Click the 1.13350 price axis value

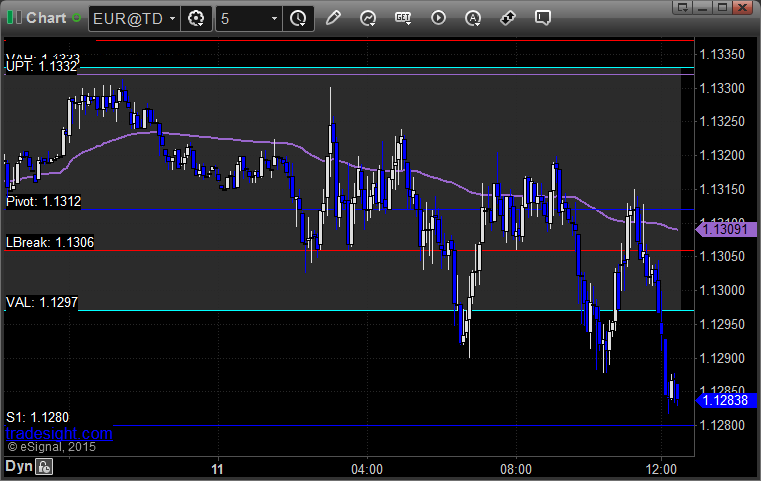pyautogui.click(x=722, y=54)
